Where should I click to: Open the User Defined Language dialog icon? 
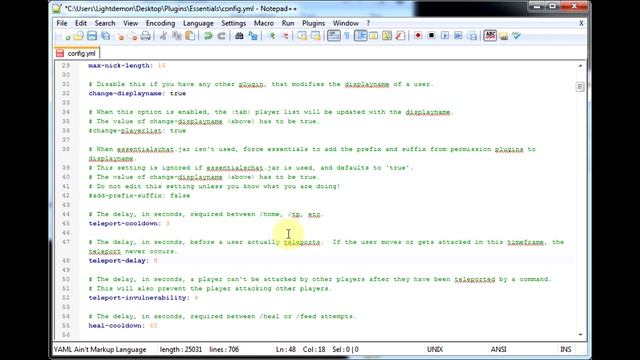pyautogui.click(x=373, y=36)
